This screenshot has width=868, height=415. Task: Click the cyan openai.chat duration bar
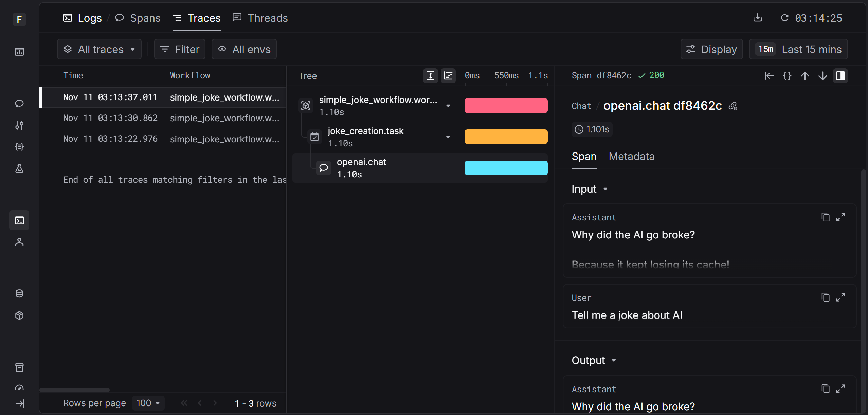(x=506, y=168)
